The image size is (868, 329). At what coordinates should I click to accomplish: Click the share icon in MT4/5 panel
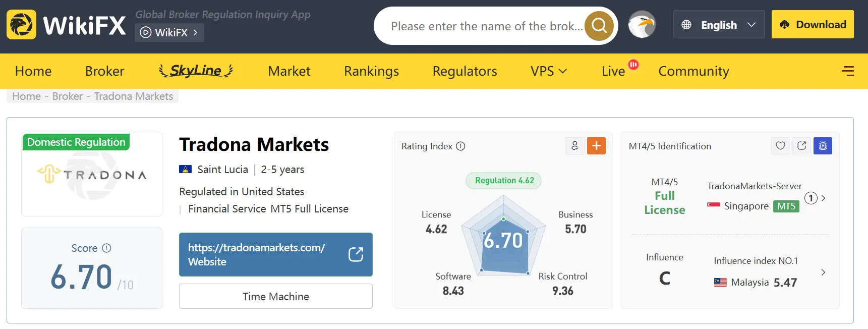click(x=801, y=146)
